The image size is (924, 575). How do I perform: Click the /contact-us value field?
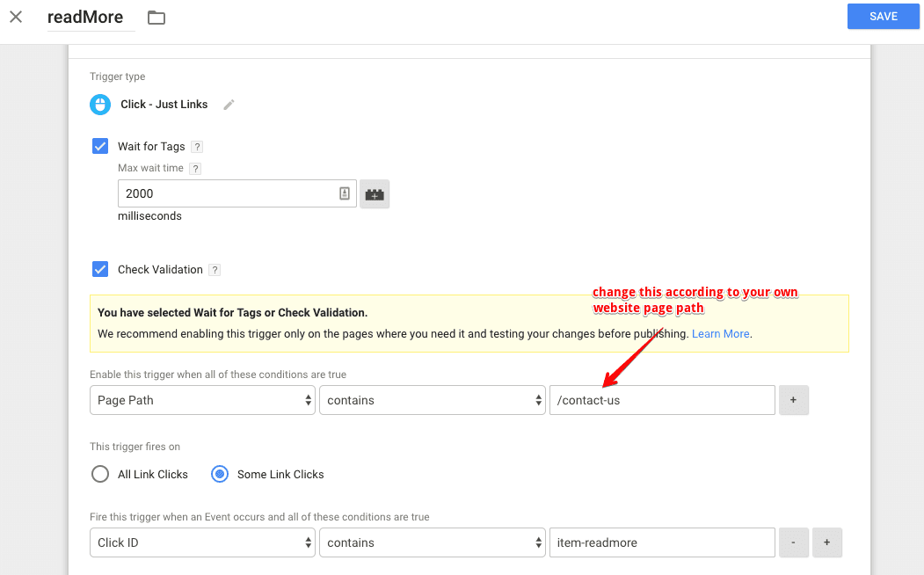click(x=661, y=401)
